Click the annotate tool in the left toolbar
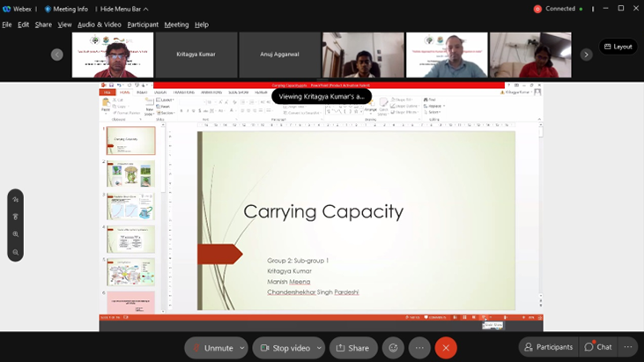 tap(15, 200)
